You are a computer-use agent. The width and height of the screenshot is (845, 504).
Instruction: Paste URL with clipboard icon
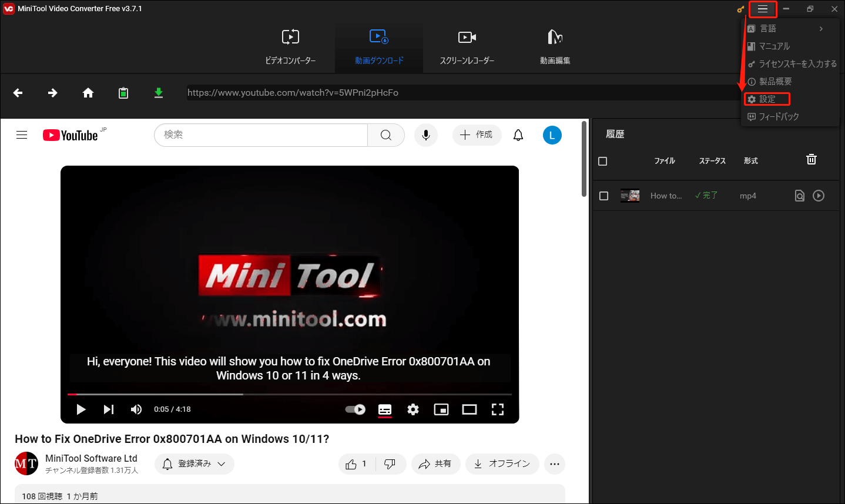pyautogui.click(x=123, y=93)
